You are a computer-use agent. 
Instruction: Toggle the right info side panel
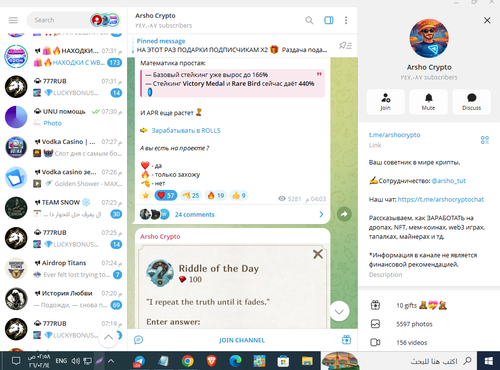point(329,20)
